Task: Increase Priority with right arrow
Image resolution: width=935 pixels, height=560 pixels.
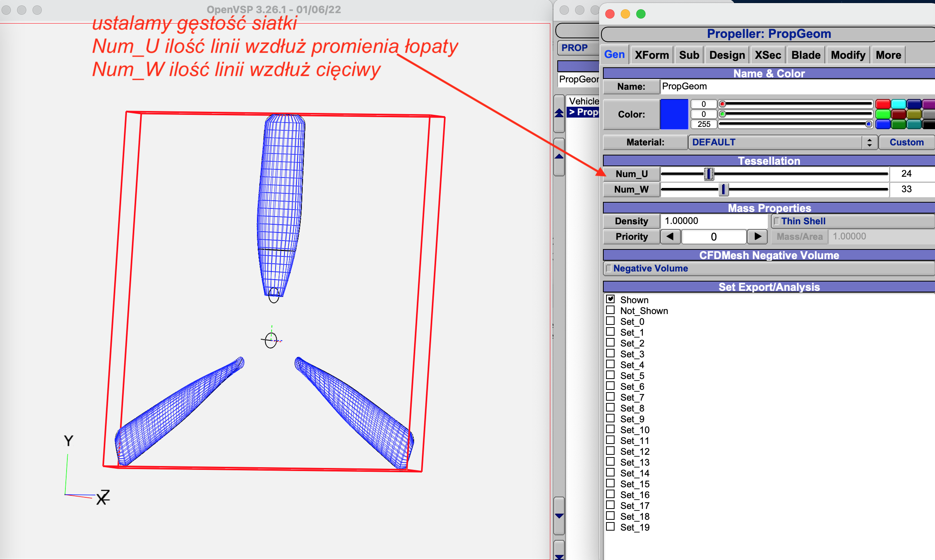Action: click(x=757, y=236)
